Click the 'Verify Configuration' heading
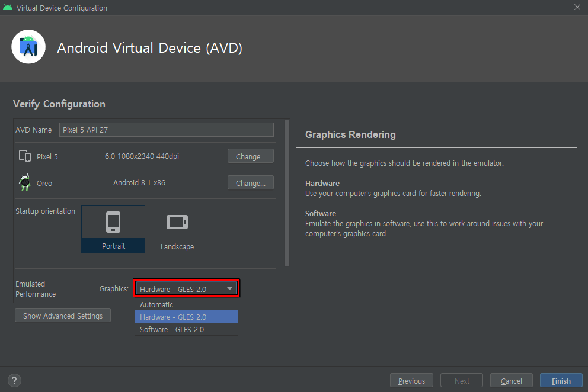The image size is (588, 392). pyautogui.click(x=59, y=104)
